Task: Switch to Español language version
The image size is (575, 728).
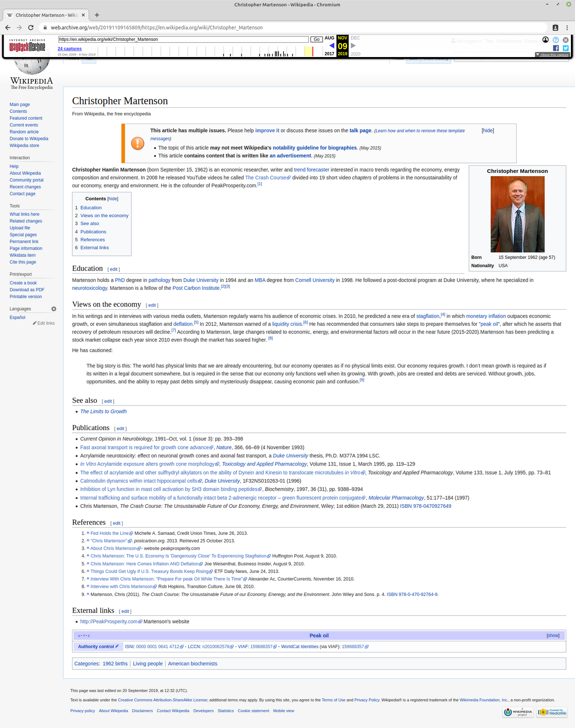Action: coord(18,317)
